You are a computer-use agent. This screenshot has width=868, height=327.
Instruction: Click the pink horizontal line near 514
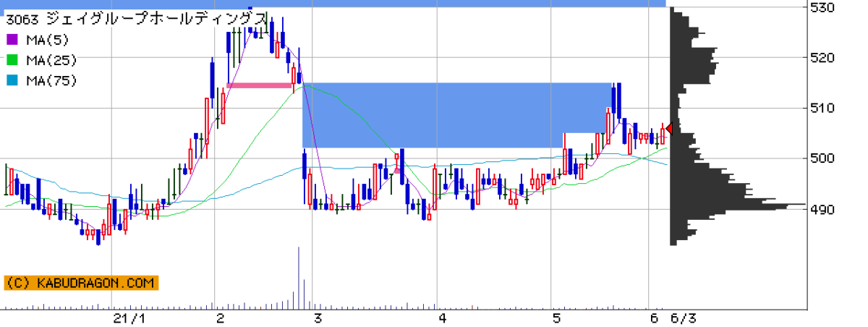[260, 85]
